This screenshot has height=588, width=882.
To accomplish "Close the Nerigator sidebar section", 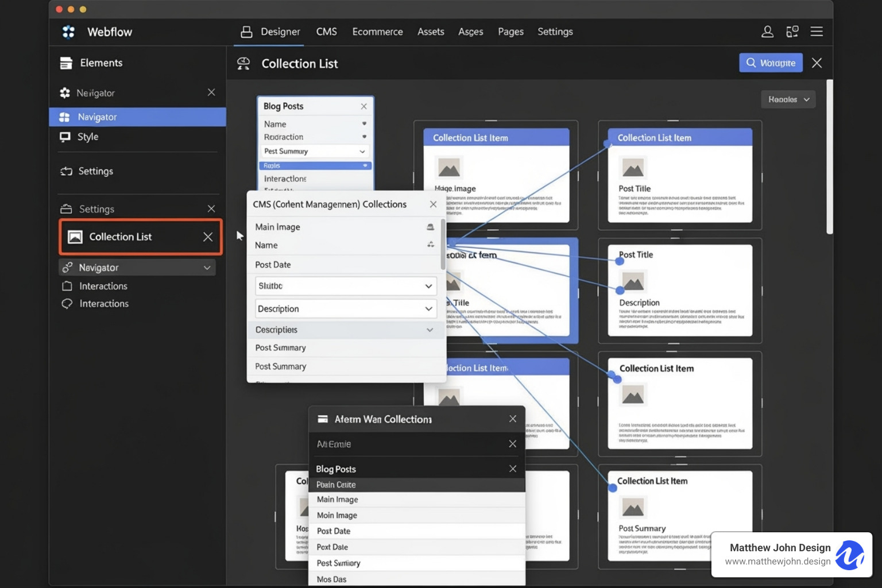I will 211,92.
